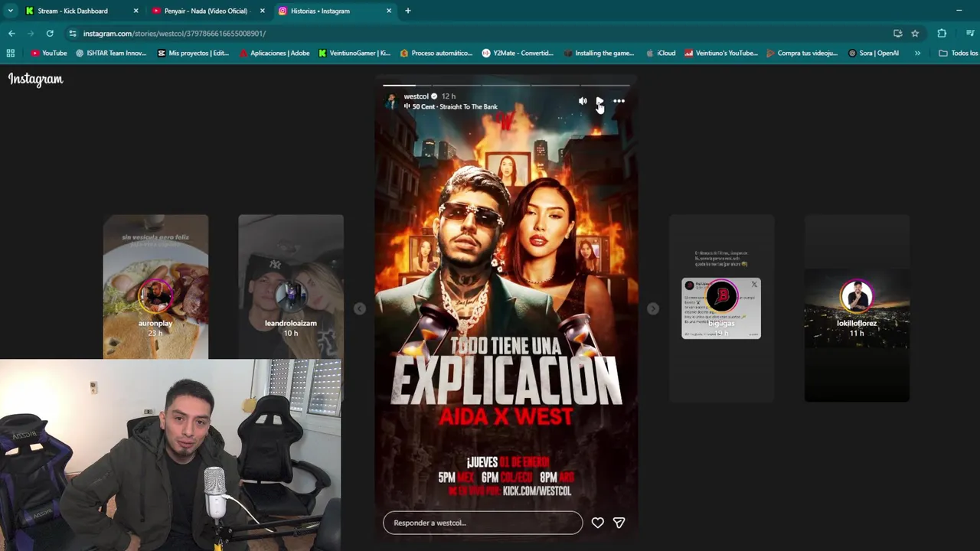Open the Aplicaciones | Adobe bookmark
Image resolution: width=980 pixels, height=551 pixels.
click(x=274, y=54)
